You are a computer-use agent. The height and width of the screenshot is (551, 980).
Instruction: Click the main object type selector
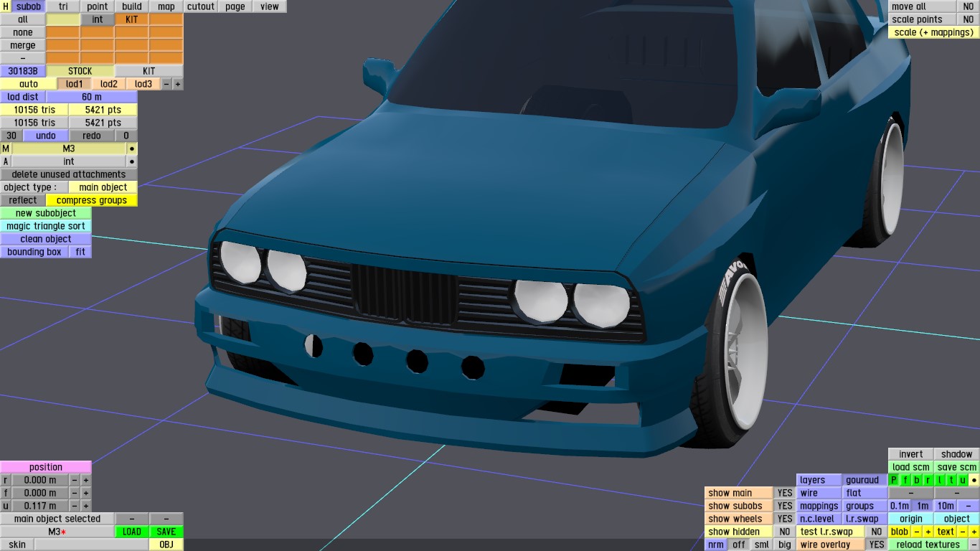[103, 187]
